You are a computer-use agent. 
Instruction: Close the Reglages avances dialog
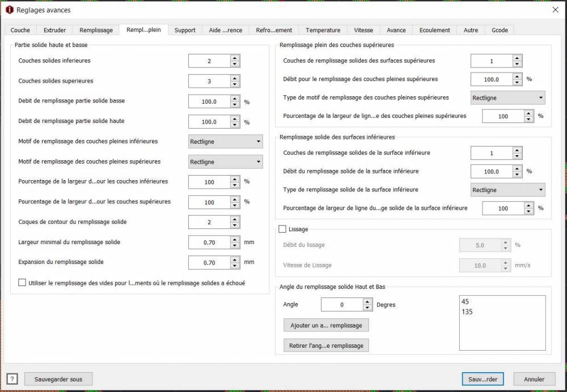(x=556, y=10)
